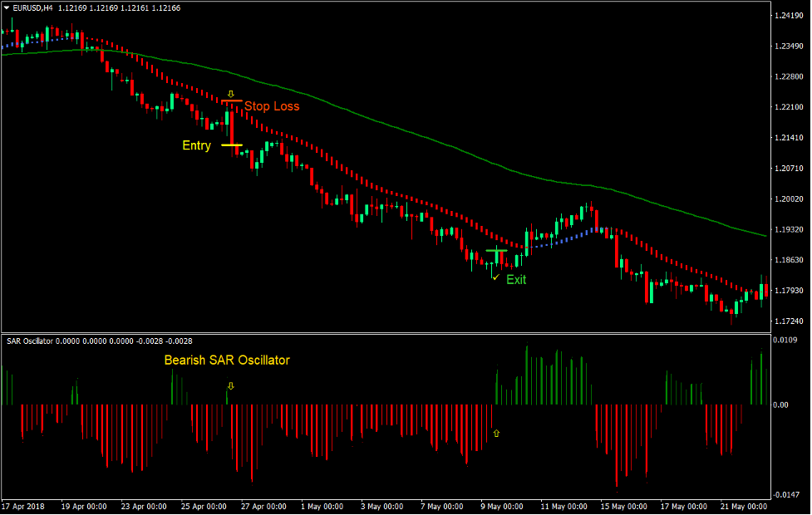Click the Entry text label
This screenshot has height=515, width=812.
(x=197, y=145)
